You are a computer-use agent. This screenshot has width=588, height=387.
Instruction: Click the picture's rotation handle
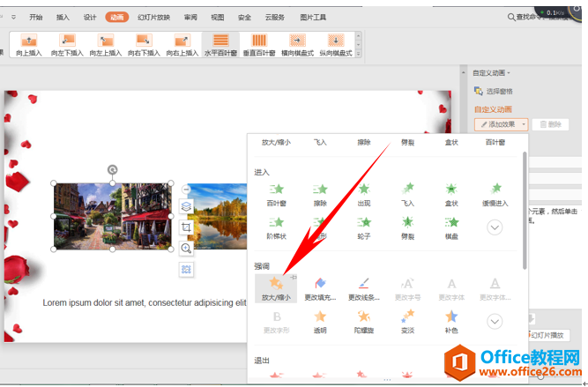112,170
